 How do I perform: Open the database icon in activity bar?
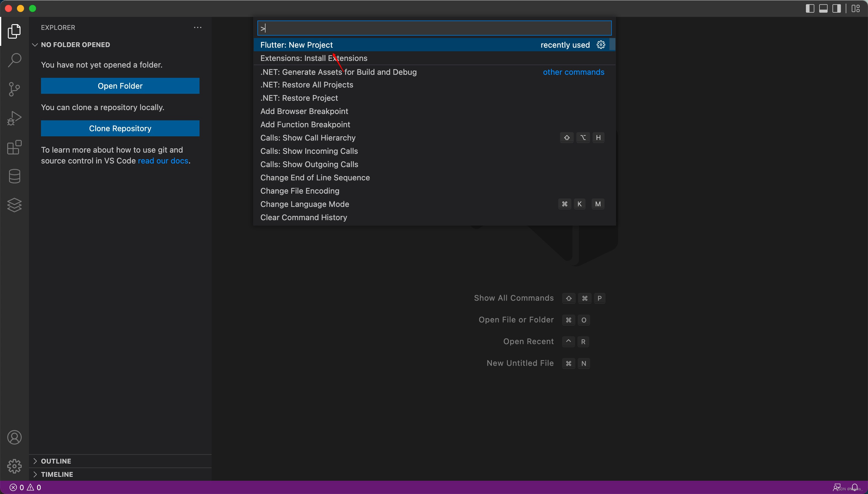pyautogui.click(x=14, y=176)
